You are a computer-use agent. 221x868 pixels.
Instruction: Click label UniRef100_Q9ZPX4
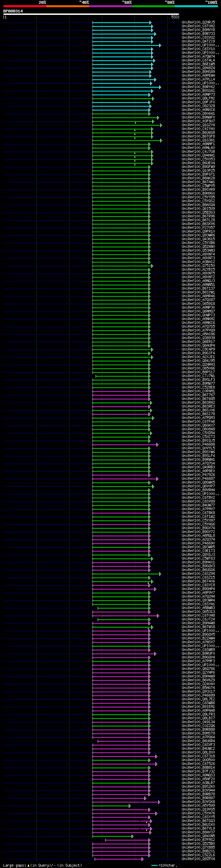click(198, 859)
